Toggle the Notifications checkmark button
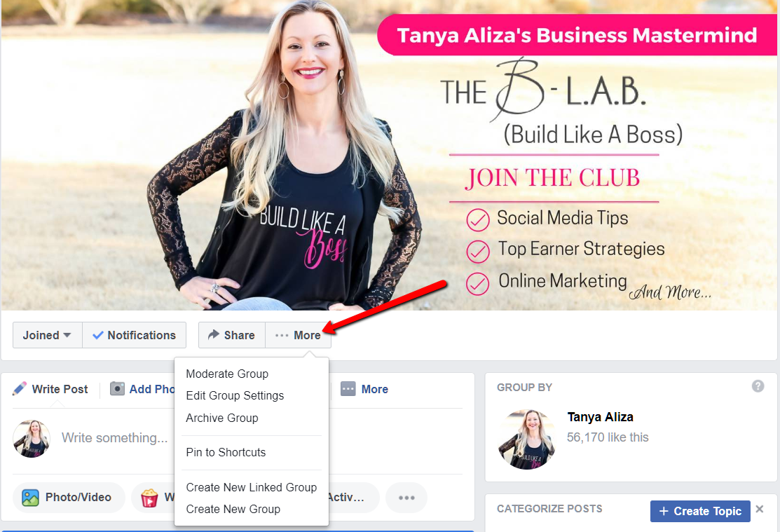Screen dimensions: 780x532 [135, 335]
